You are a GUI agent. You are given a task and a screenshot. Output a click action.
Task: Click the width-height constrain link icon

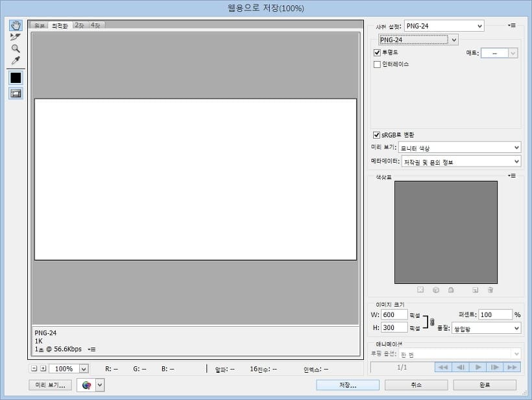click(x=432, y=322)
